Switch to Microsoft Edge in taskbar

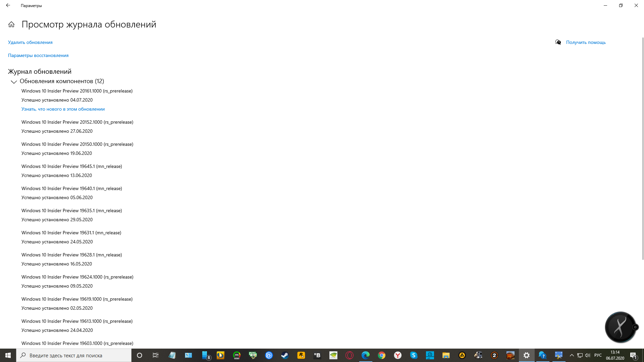click(x=366, y=355)
